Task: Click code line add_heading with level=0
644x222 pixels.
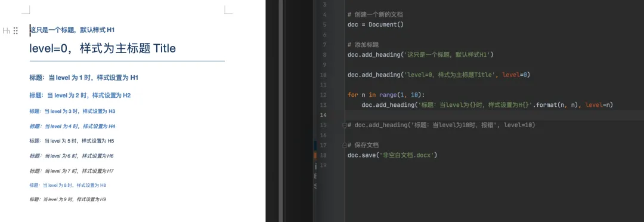Action: [x=439, y=75]
